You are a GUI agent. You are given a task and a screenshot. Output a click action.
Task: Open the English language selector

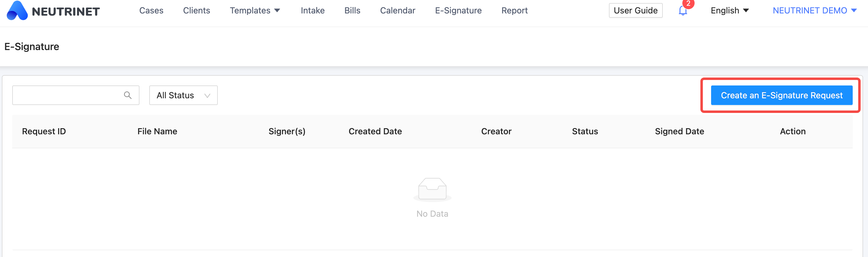[x=729, y=11]
